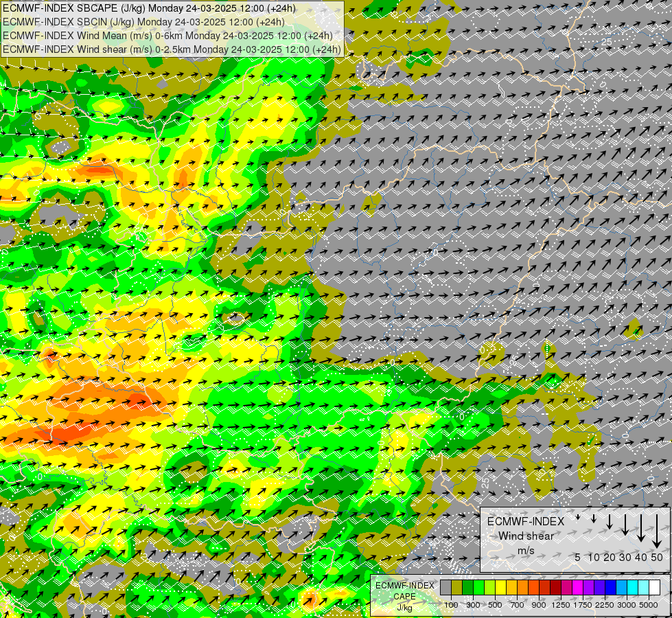672x618 pixels.
Task: Select the pure yellow CAPE legend swatch
Action: point(500,588)
